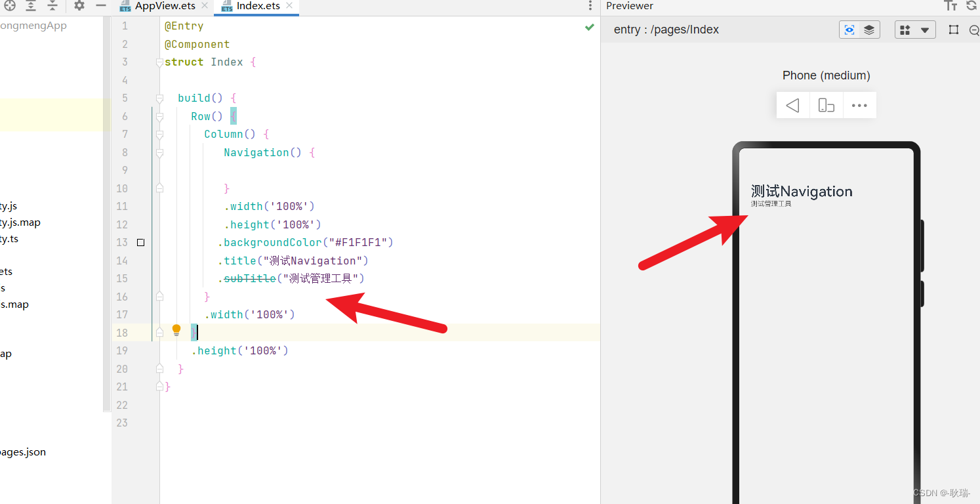
Task: Open the multi-profile grid dropdown in Previewer
Action: (905, 30)
